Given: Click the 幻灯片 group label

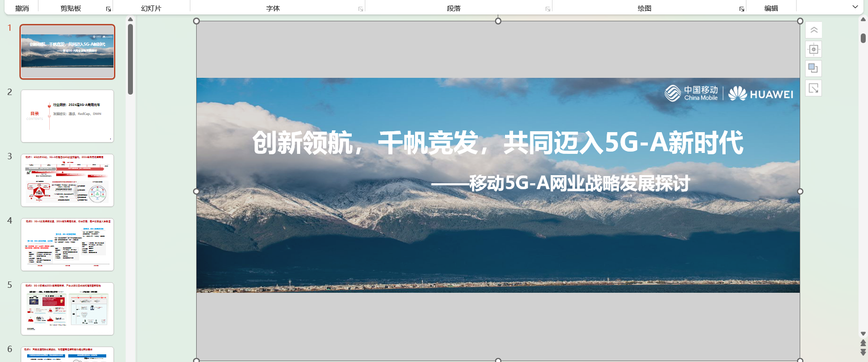Looking at the screenshot, I should point(151,8).
